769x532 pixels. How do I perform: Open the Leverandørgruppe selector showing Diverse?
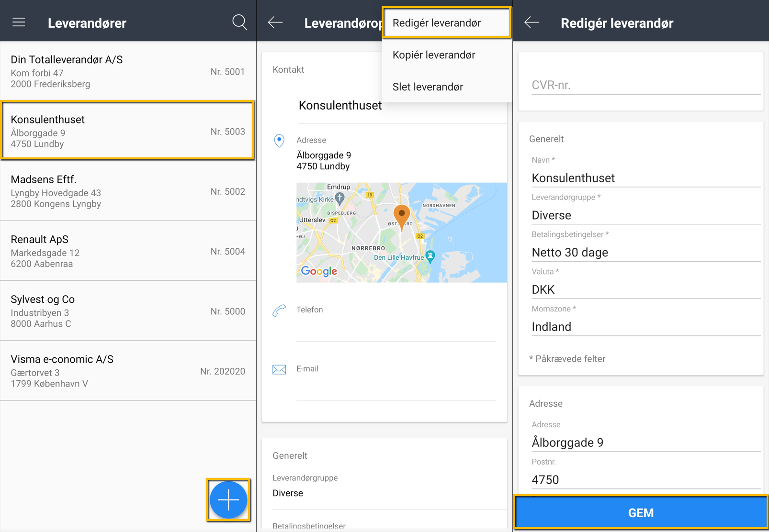tap(645, 215)
